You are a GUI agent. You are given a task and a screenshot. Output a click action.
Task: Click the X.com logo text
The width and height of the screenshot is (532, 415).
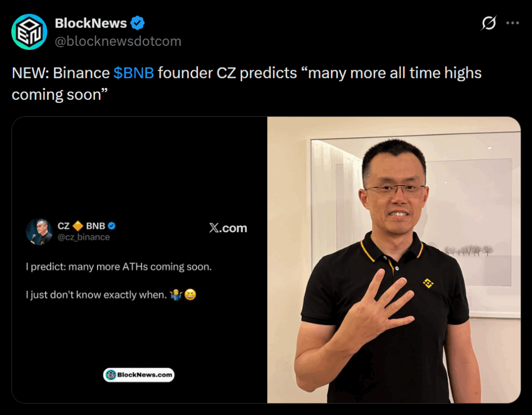pyautogui.click(x=228, y=228)
